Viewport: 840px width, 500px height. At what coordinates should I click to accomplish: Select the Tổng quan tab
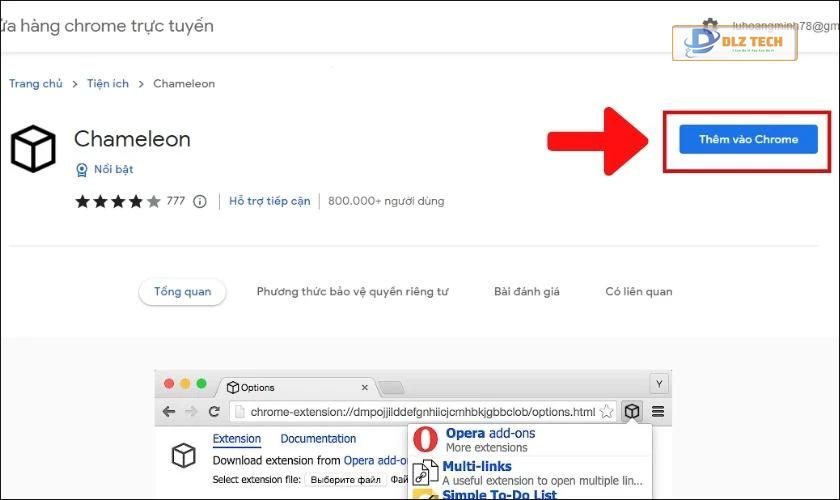pyautogui.click(x=182, y=292)
